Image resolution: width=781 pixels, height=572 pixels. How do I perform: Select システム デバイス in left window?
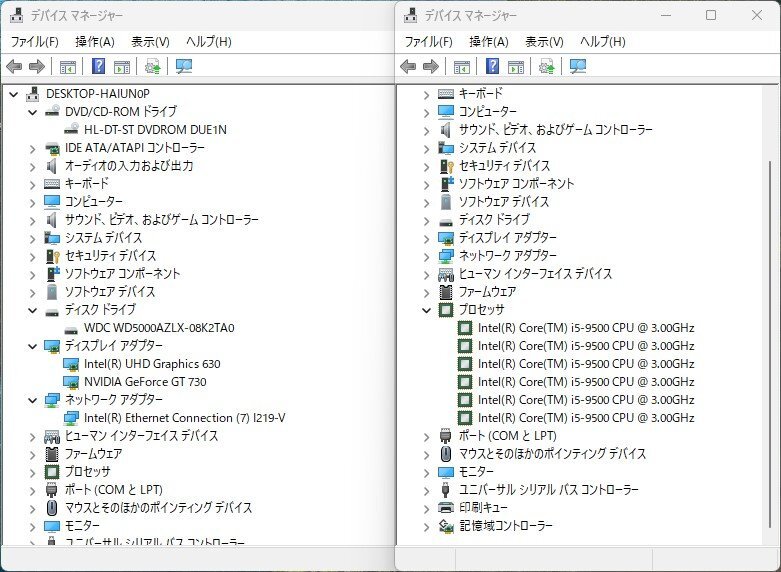[x=104, y=238]
